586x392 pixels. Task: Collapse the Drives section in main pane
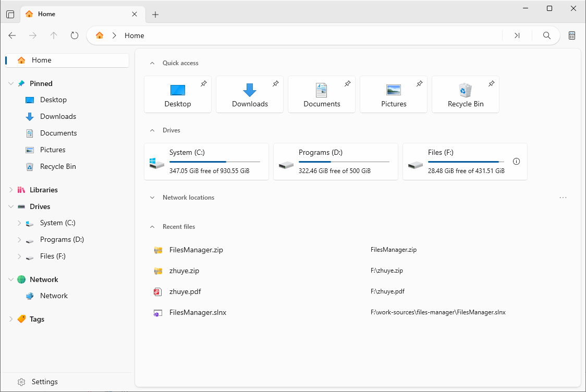pos(152,130)
